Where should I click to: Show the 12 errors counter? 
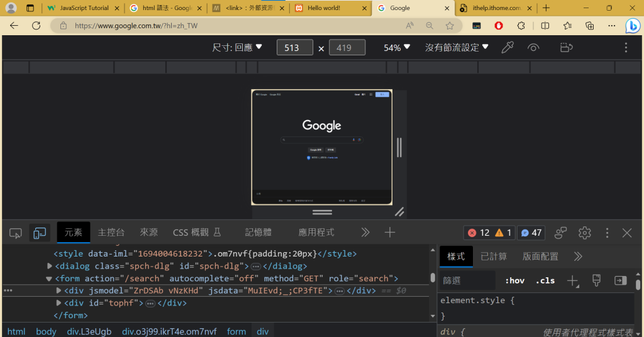(479, 233)
